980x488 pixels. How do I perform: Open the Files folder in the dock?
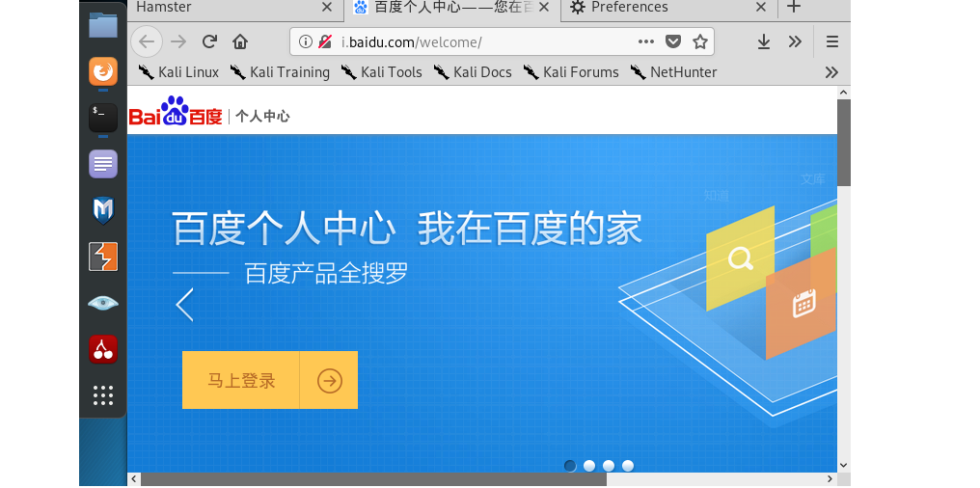[x=103, y=25]
